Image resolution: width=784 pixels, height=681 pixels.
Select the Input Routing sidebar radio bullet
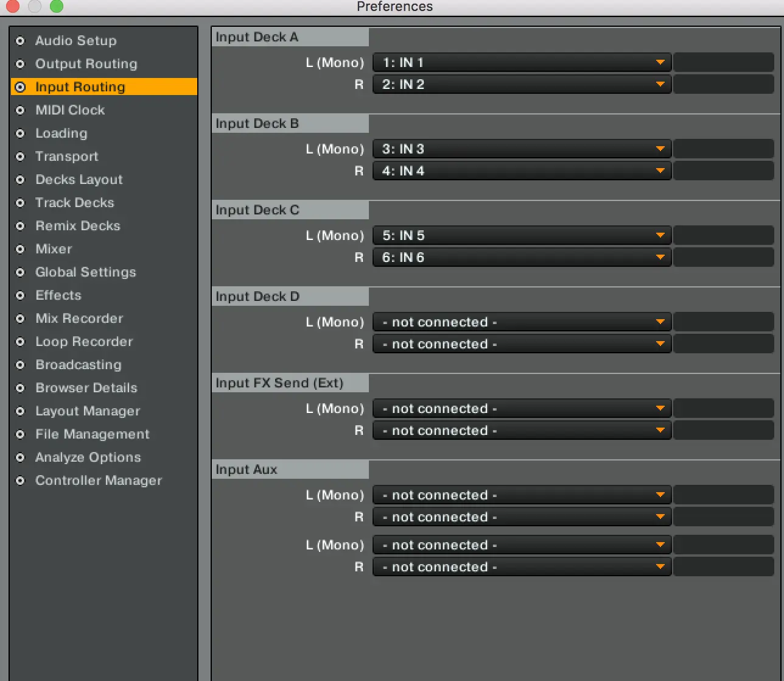pos(20,87)
